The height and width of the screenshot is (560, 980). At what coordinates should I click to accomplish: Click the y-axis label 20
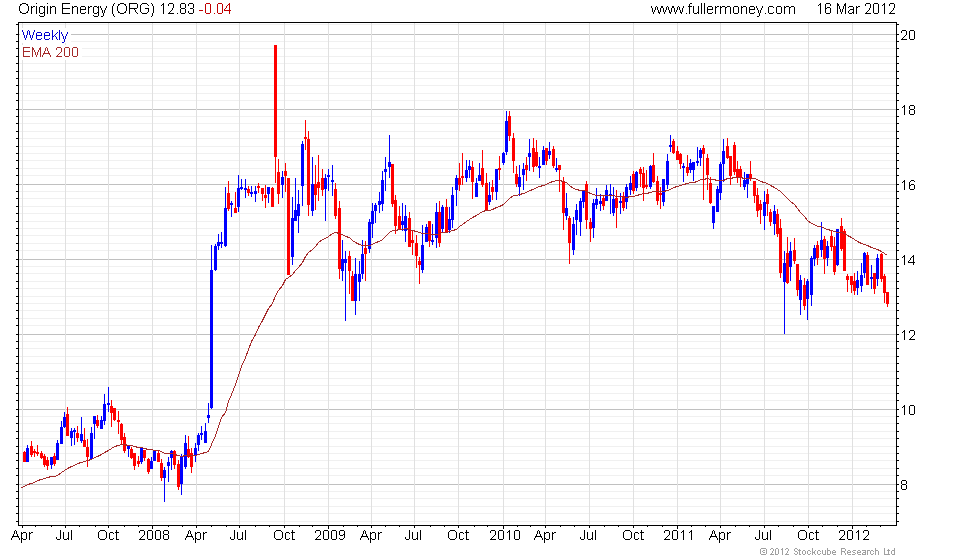coord(908,35)
